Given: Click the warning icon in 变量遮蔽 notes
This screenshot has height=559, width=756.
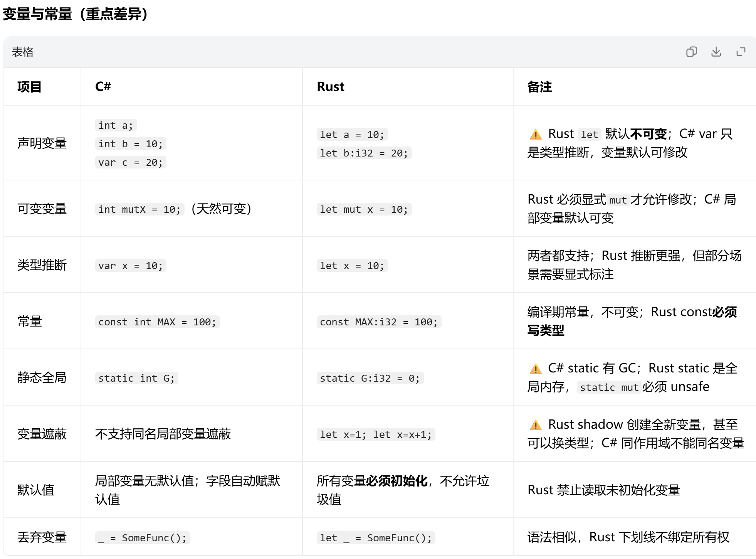Looking at the screenshot, I should (x=536, y=425).
